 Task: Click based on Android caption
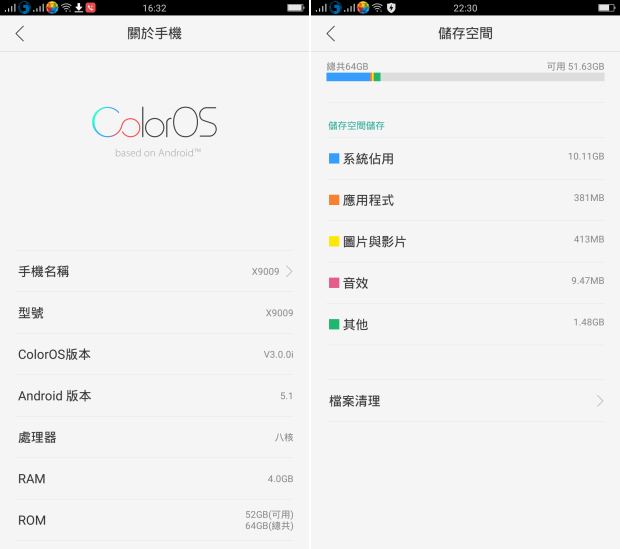click(x=158, y=153)
